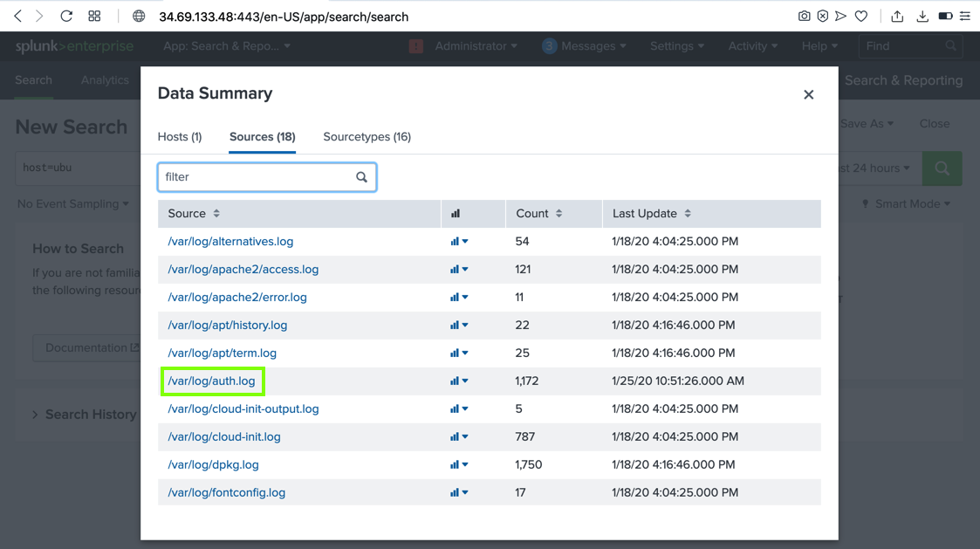Open the /var/log/alternatives.log source link

[x=230, y=242]
